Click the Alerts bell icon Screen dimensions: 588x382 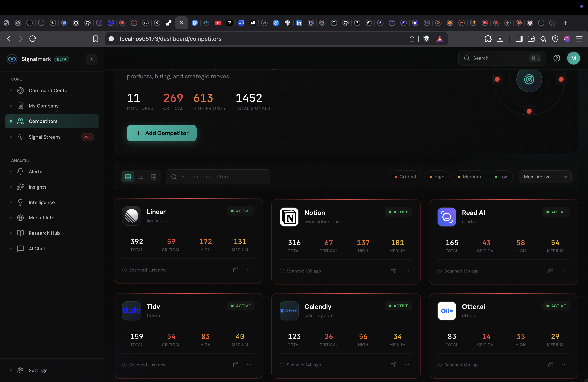(x=21, y=171)
